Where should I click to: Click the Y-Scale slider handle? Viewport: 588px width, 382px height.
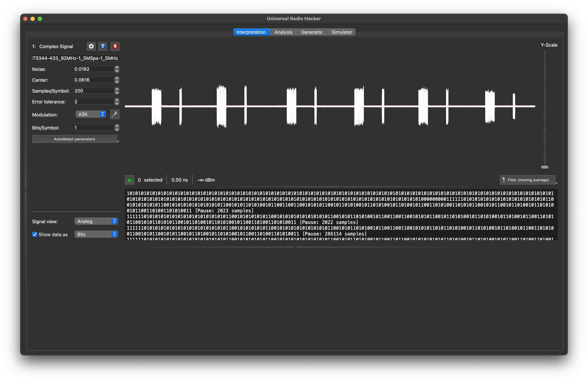[545, 167]
